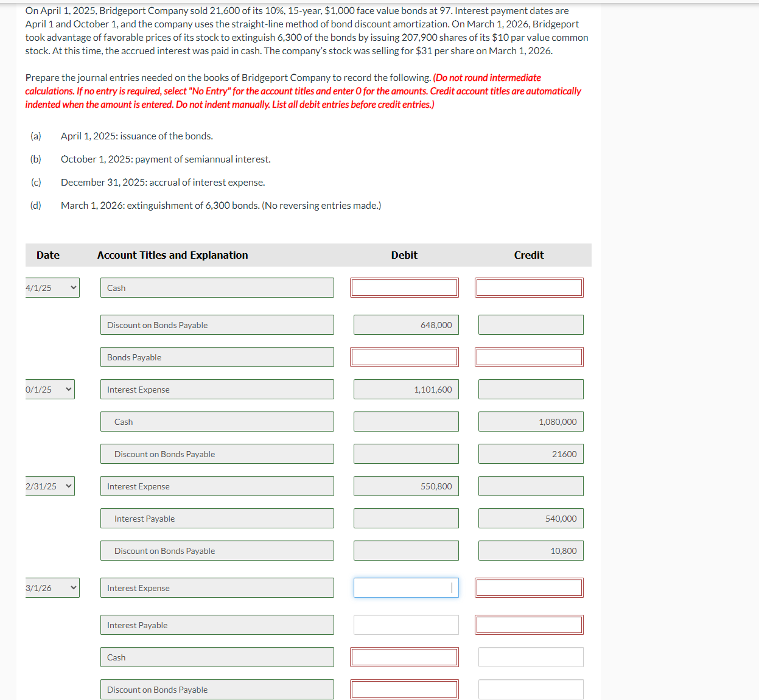
Task: Select the 10/1/25 indented Discount on Bonds Payable field
Action: [x=217, y=454]
